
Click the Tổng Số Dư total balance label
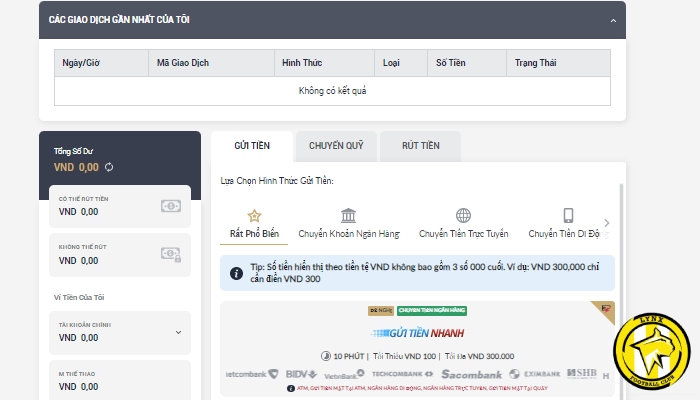coord(73,151)
